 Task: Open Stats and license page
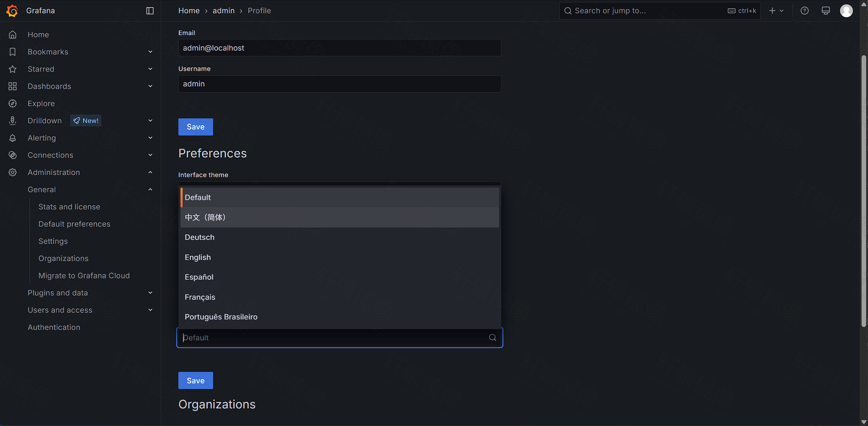click(x=69, y=207)
